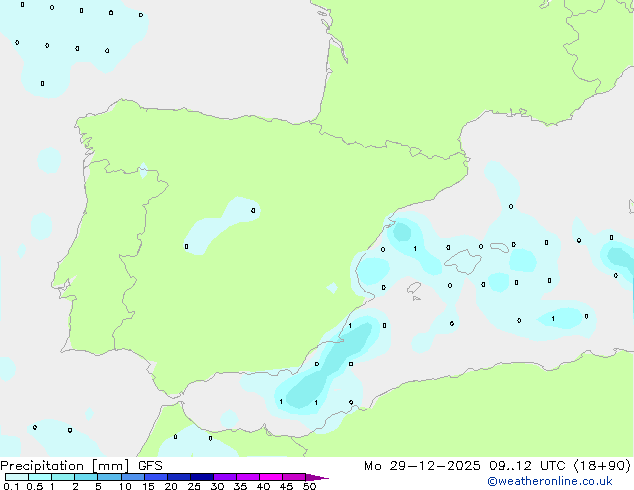Click the '45' legend scale label
634x490 pixels.
click(286, 486)
